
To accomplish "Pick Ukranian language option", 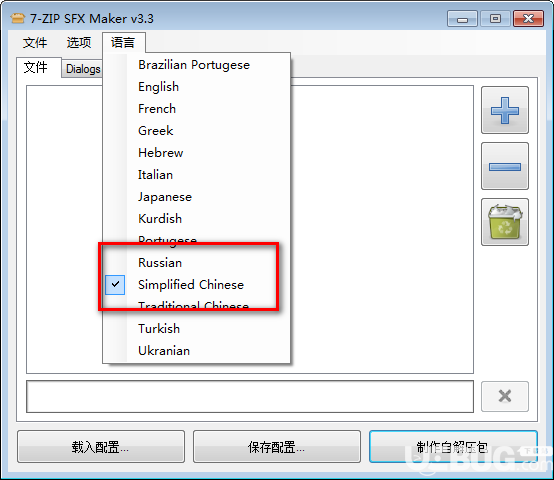I will 196,350.
